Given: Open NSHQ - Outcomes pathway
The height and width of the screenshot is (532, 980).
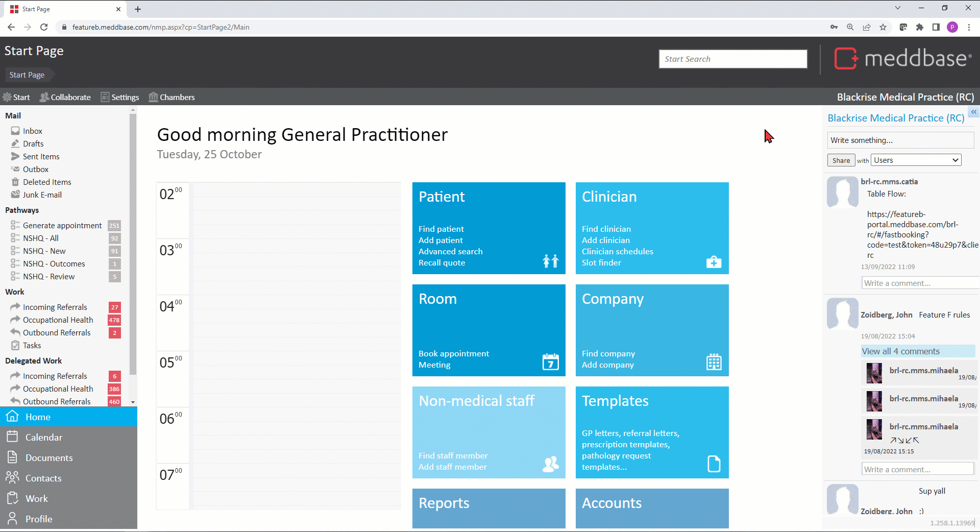Looking at the screenshot, I should (x=54, y=264).
